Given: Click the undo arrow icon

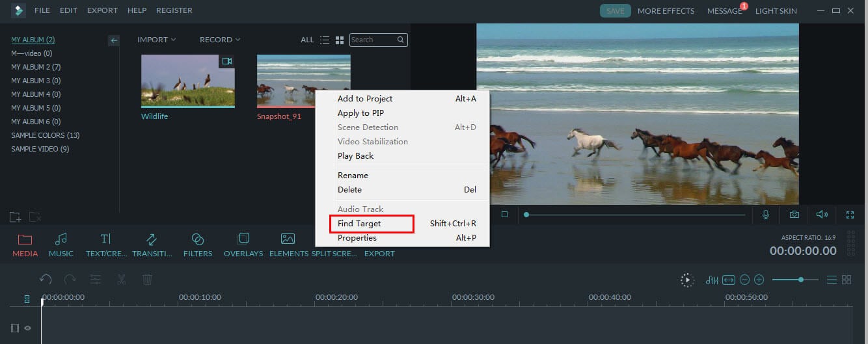Looking at the screenshot, I should [x=46, y=280].
